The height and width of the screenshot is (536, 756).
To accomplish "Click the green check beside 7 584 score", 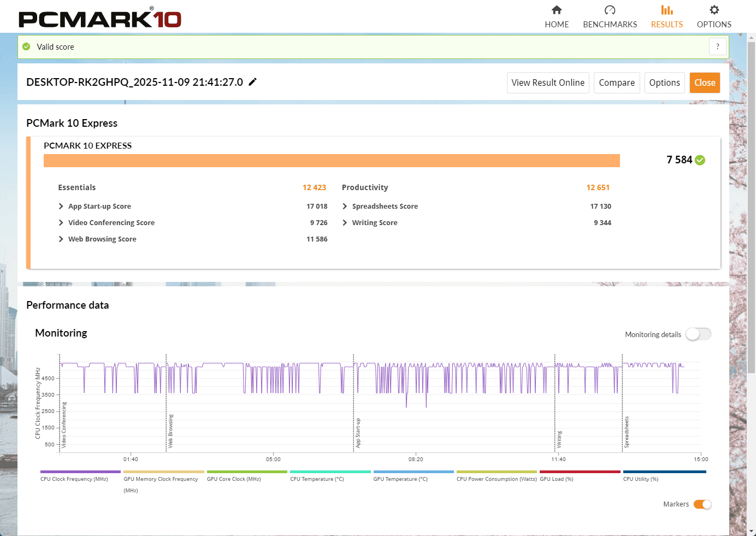I will 700,160.
